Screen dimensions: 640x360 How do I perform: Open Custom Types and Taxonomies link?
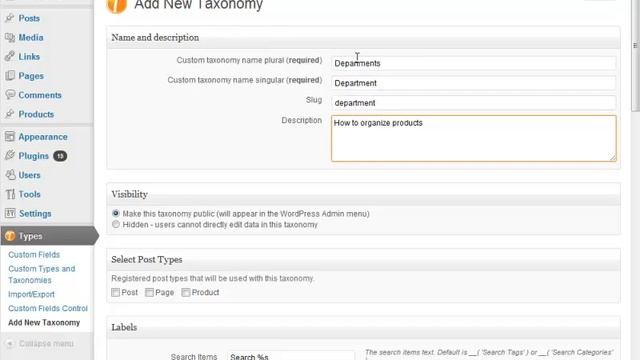42,274
